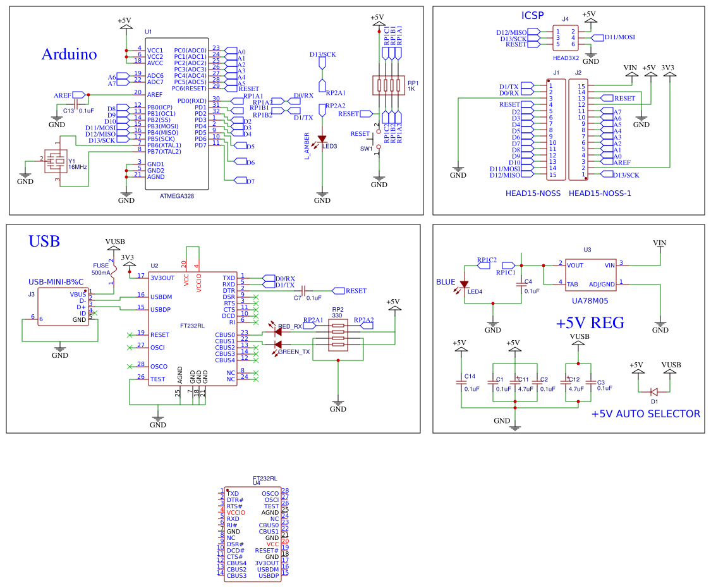Click the "USB" section title
The height and width of the screenshot is (588, 711).
[x=44, y=242]
